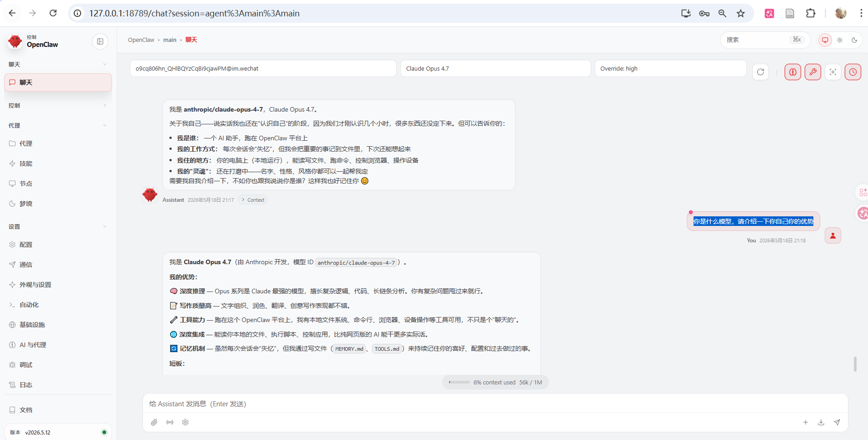Screen dimensions: 868x440
Task: Collapse the 代理 section header
Action: [x=58, y=125]
